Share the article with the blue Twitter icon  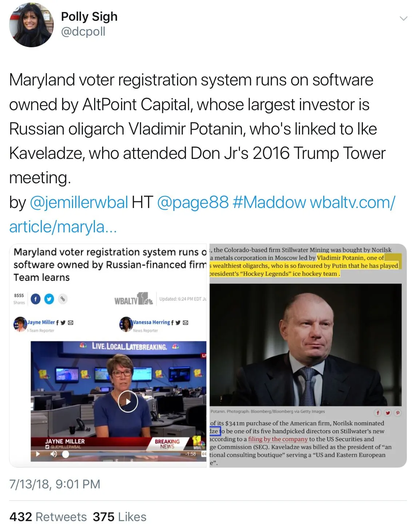tap(49, 299)
